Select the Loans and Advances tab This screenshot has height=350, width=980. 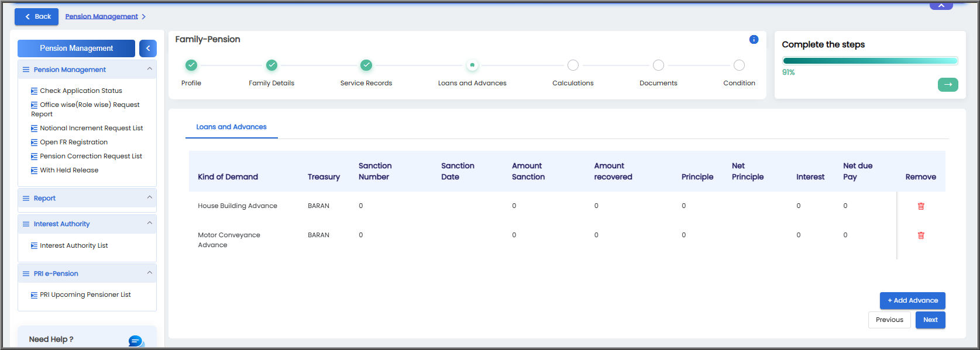(x=231, y=127)
